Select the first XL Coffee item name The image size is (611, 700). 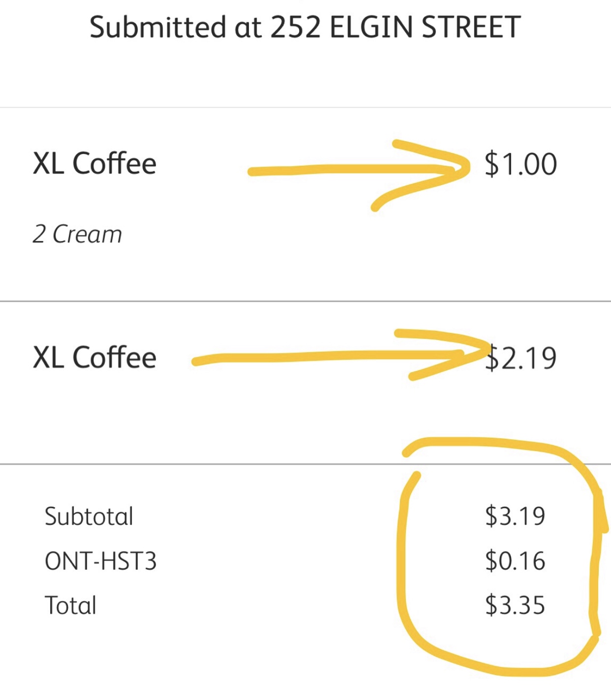point(94,163)
